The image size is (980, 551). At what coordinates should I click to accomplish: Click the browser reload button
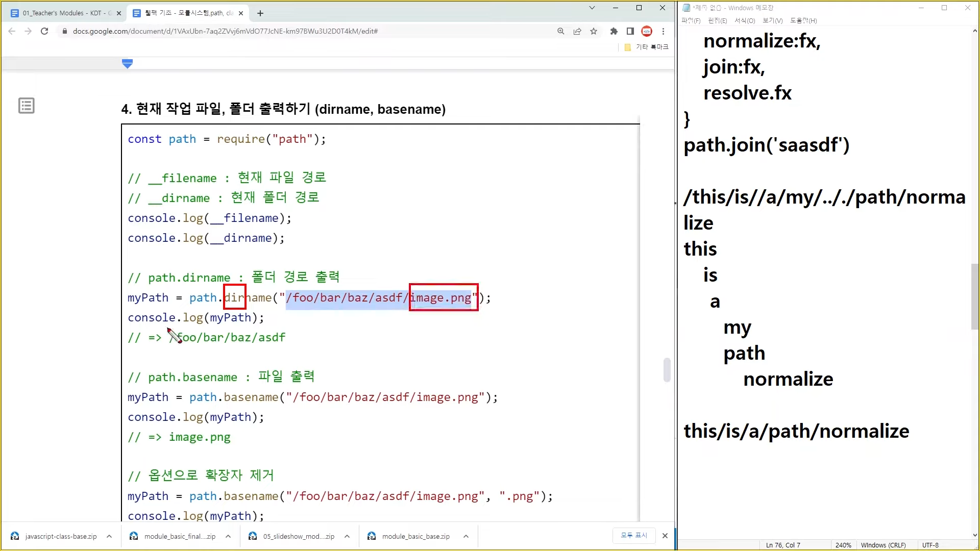(x=44, y=31)
